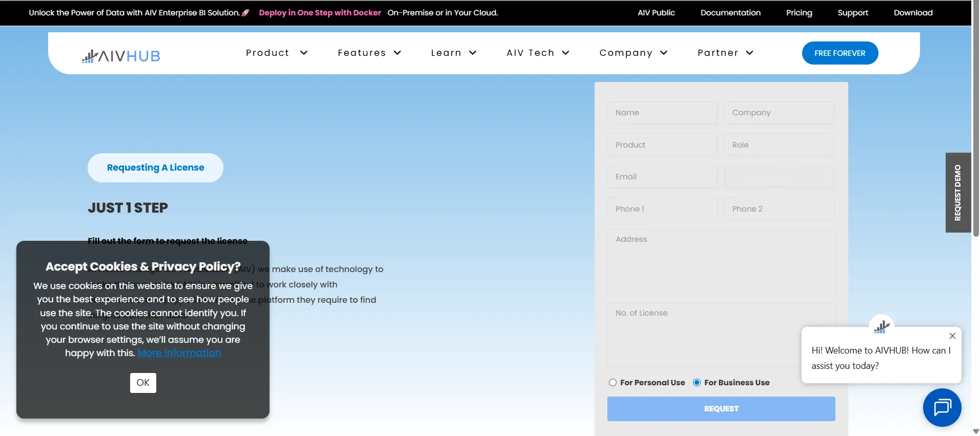Focus the Company input field
This screenshot has height=436, width=980.
779,113
